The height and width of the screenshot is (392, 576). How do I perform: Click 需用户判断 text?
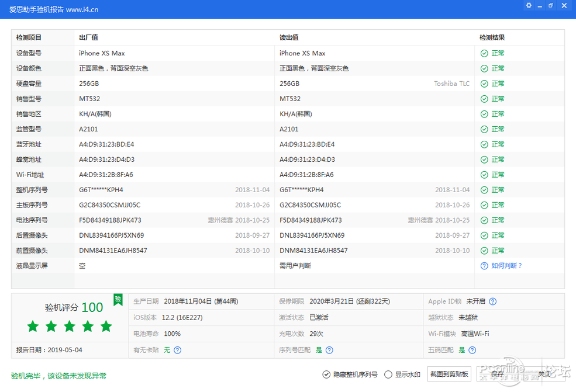295,266
